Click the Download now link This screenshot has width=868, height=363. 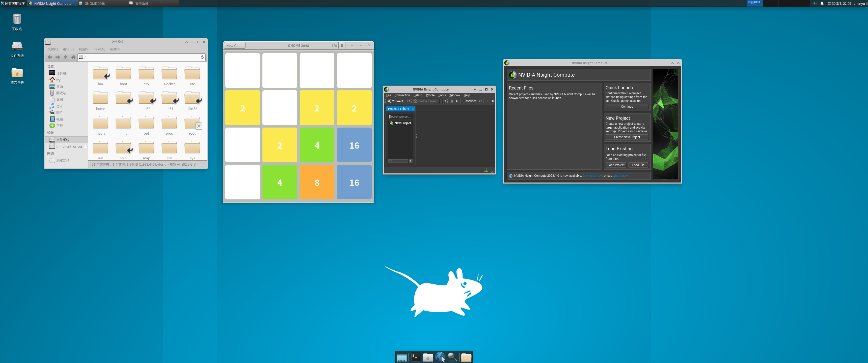coord(592,176)
